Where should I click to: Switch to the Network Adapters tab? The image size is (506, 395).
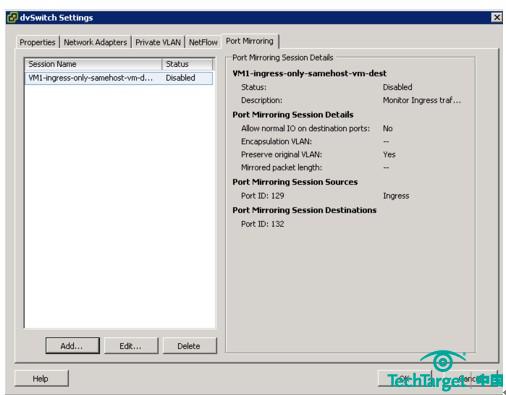pos(95,42)
